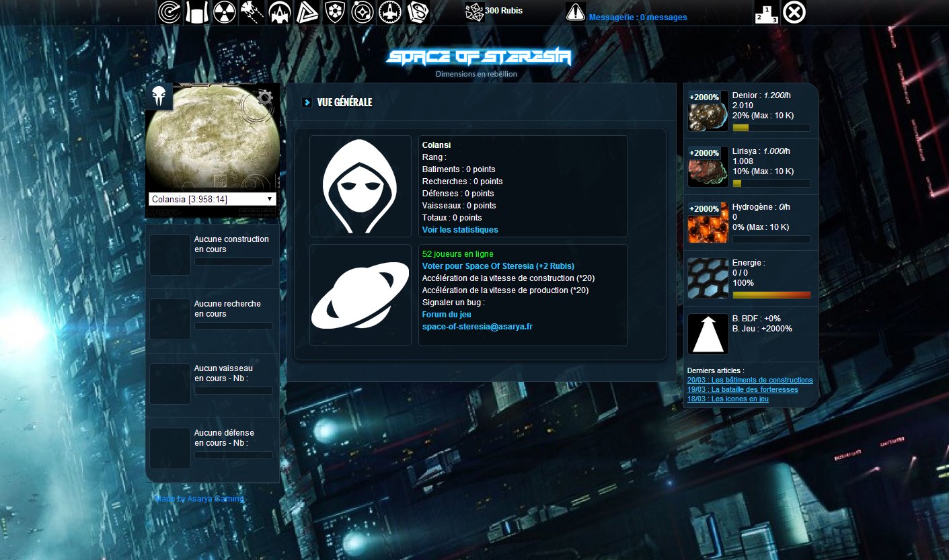
Task: Click the empty research queue thumbnail
Action: [x=170, y=319]
